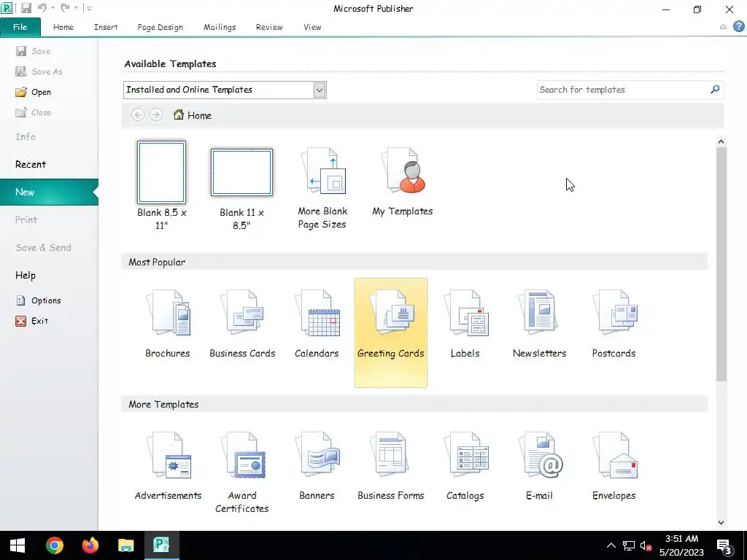Click the scrollbar up arrow
Image resolution: width=747 pixels, height=560 pixels.
pos(721,141)
